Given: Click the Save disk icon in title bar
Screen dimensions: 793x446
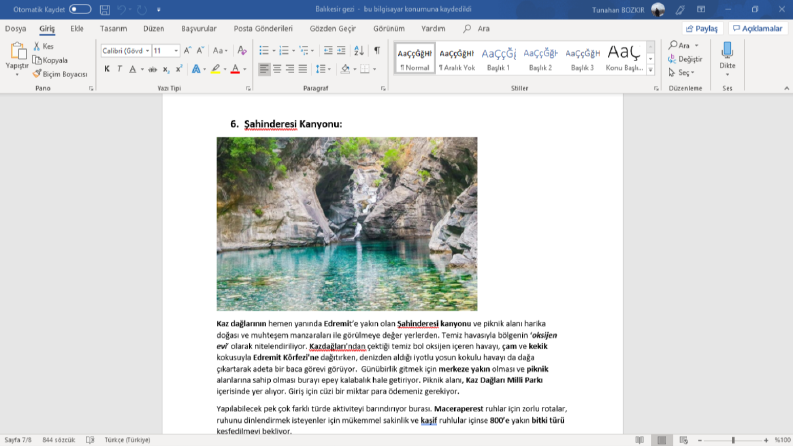Looking at the screenshot, I should 105,9.
